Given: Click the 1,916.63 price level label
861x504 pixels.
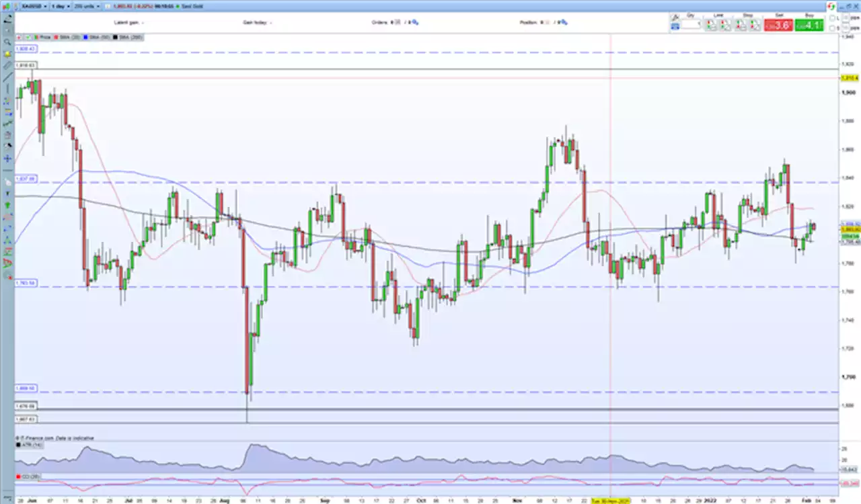Looking at the screenshot, I should 26,65.
